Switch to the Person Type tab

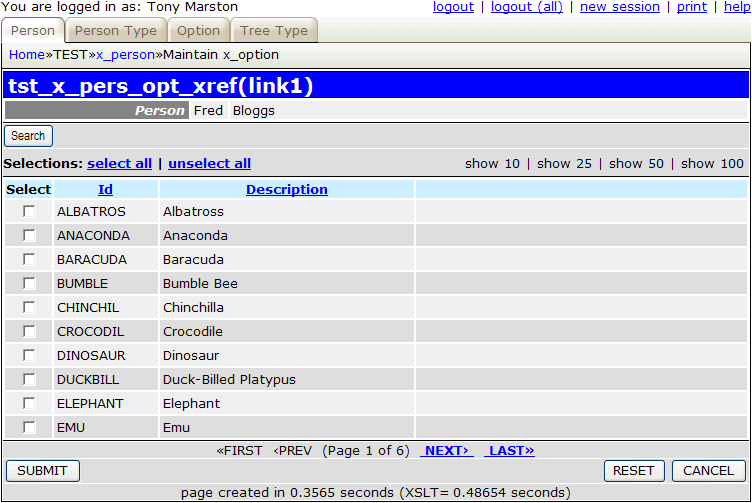click(x=115, y=31)
